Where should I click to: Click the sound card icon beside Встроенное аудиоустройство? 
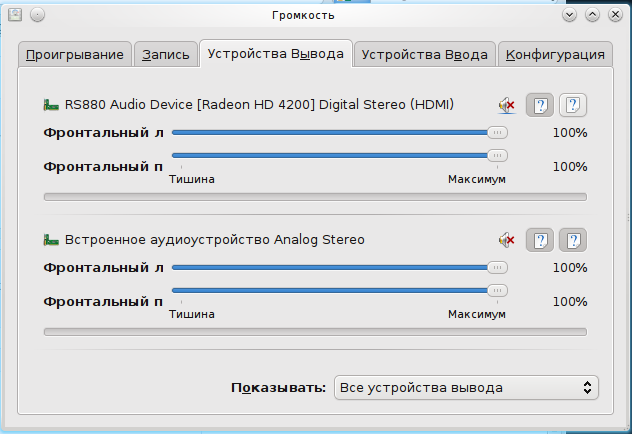coord(51,240)
